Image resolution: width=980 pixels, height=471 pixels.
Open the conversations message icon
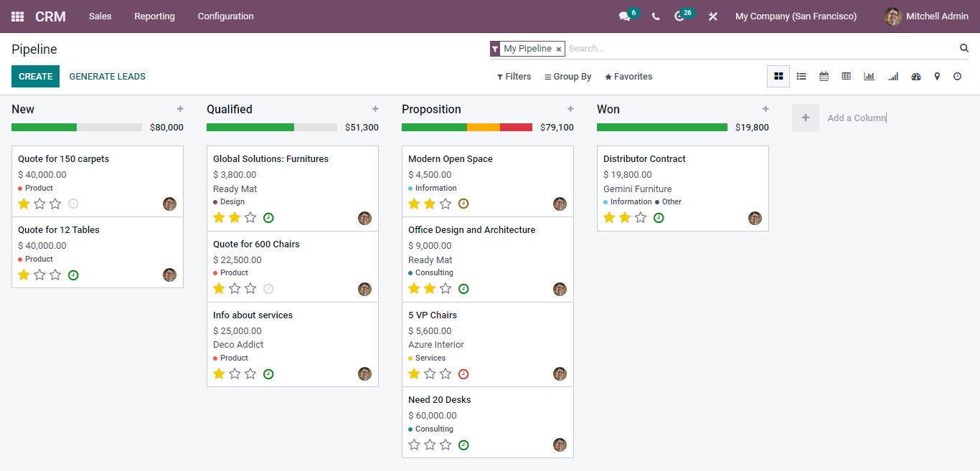coord(624,16)
